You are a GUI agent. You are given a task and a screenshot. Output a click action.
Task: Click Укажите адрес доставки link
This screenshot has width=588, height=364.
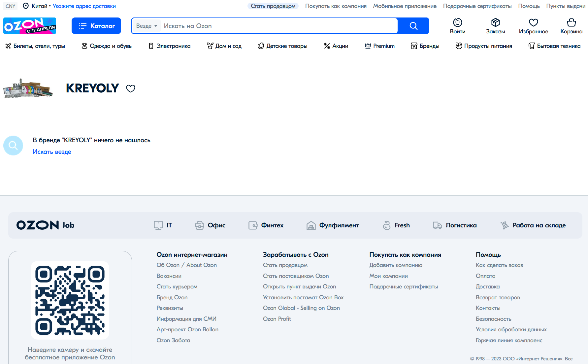pyautogui.click(x=84, y=6)
